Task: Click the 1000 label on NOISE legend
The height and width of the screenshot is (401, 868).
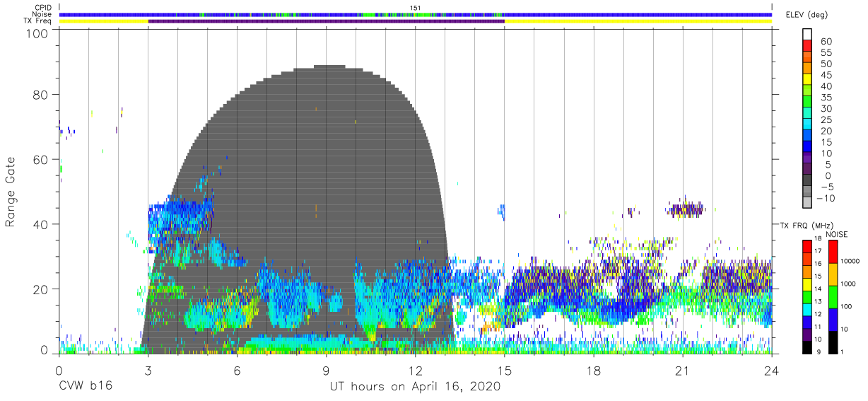Action: [x=848, y=284]
